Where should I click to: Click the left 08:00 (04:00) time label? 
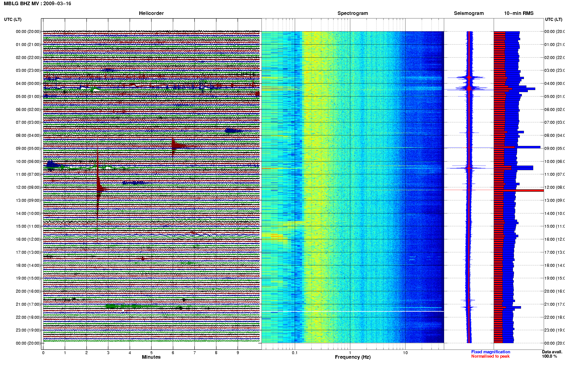click(28, 135)
